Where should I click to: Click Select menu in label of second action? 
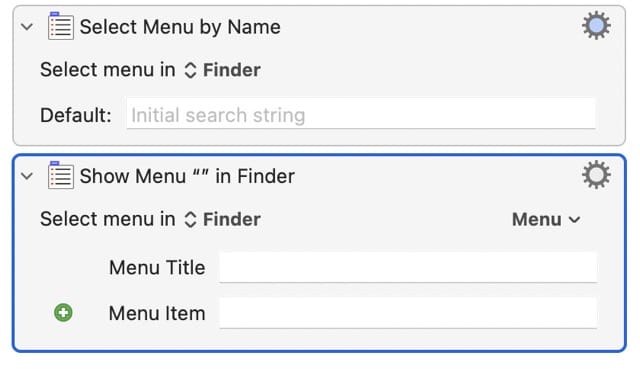click(x=108, y=219)
